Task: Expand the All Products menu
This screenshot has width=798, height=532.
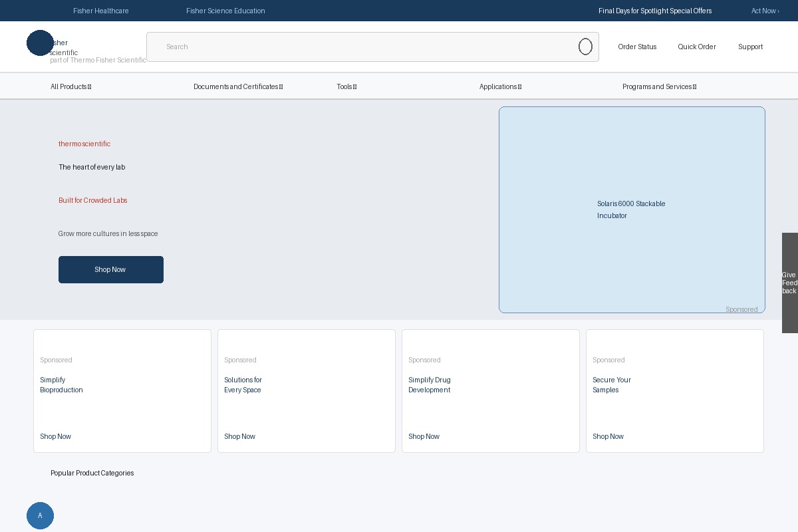Action: pos(71,86)
